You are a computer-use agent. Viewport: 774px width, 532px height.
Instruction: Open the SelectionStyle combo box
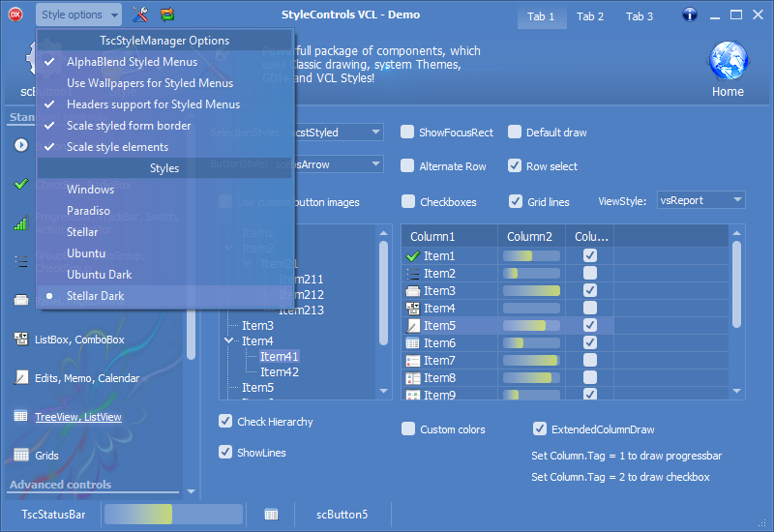336,133
